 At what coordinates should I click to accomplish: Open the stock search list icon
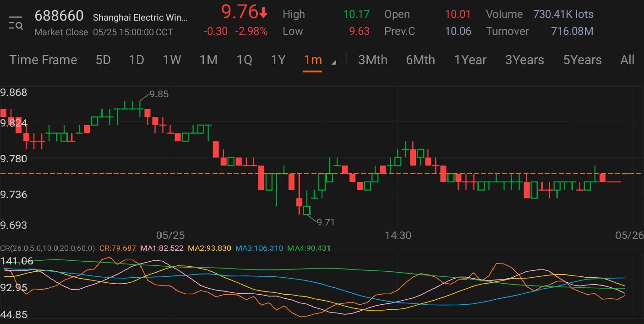[x=16, y=23]
